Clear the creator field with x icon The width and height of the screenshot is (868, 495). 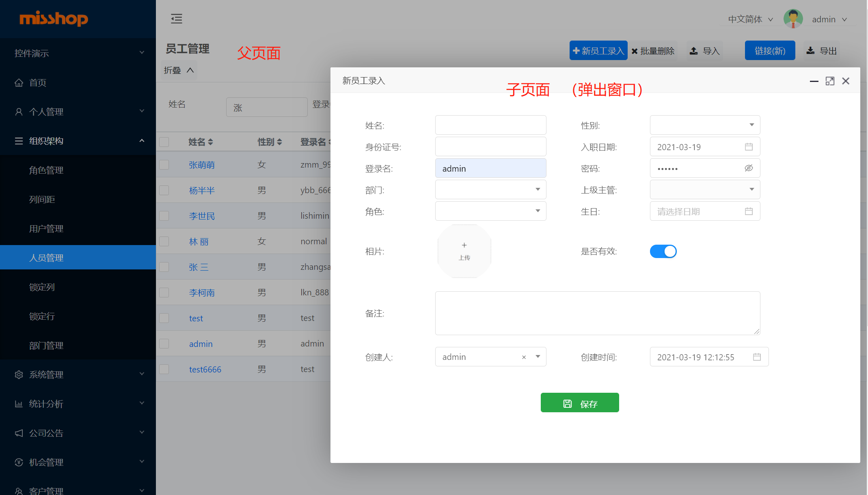[524, 357]
